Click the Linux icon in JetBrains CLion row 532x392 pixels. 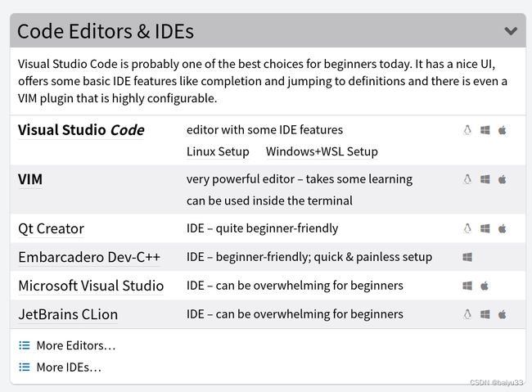tap(467, 314)
